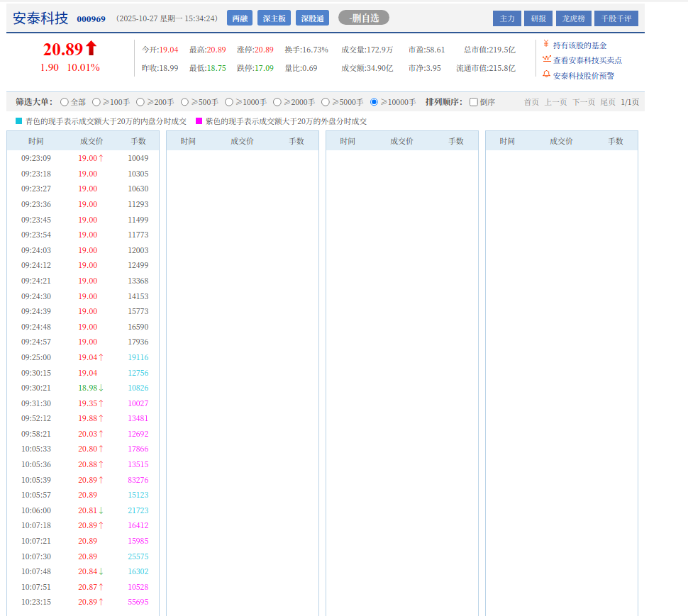Click the magenta volume 83276
Viewport: 688px width, 616px height.
coord(138,480)
